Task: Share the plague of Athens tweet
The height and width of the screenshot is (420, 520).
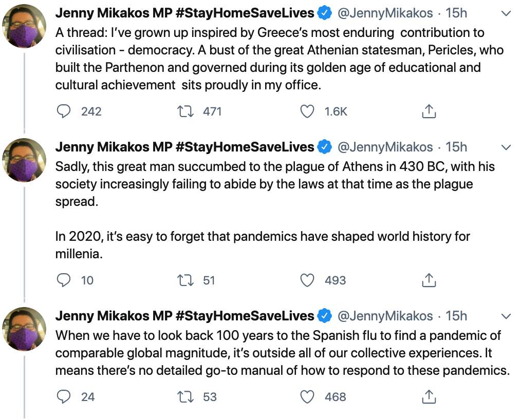Action: coord(429,280)
